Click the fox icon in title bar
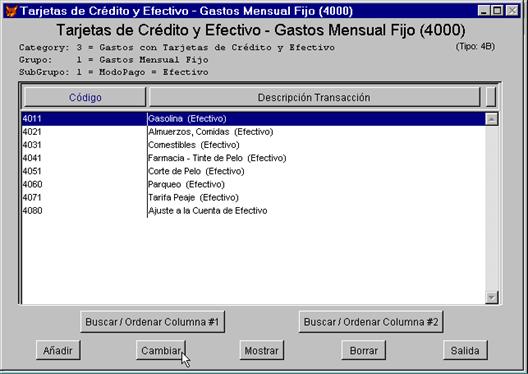528x374 pixels. pyautogui.click(x=11, y=11)
